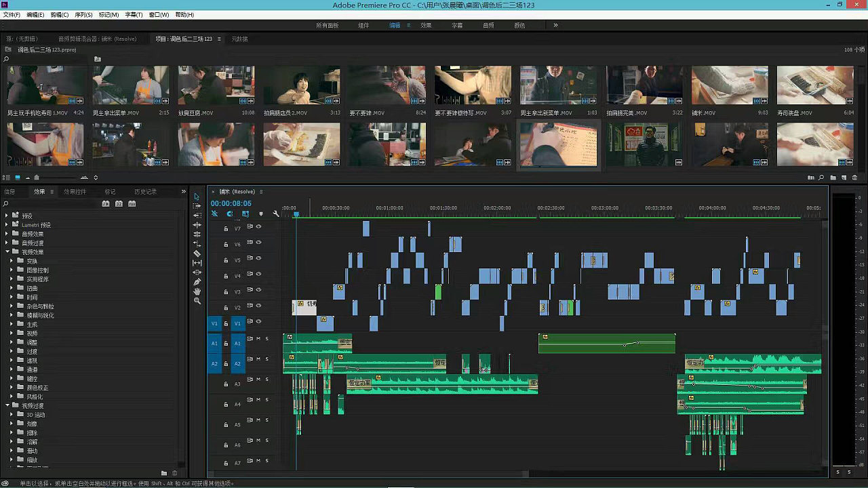
Task: Toggle lock on track V5
Action: [x=226, y=260]
